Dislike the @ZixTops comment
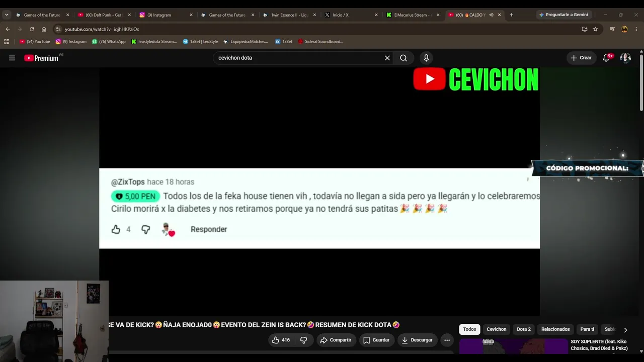Screen dimensions: 644x362 pos(145,229)
